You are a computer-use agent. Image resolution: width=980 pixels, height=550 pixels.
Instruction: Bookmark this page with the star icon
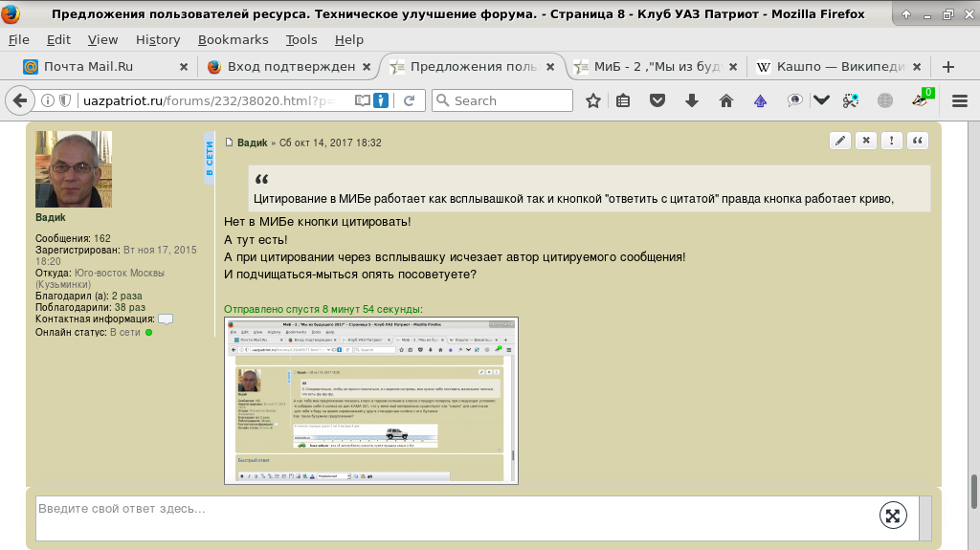[593, 100]
